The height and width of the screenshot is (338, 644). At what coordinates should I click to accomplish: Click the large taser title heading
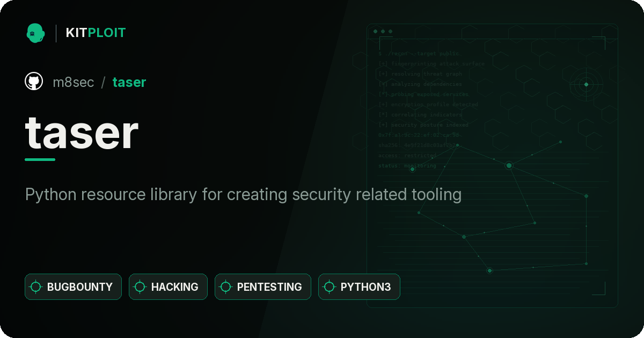82,132
